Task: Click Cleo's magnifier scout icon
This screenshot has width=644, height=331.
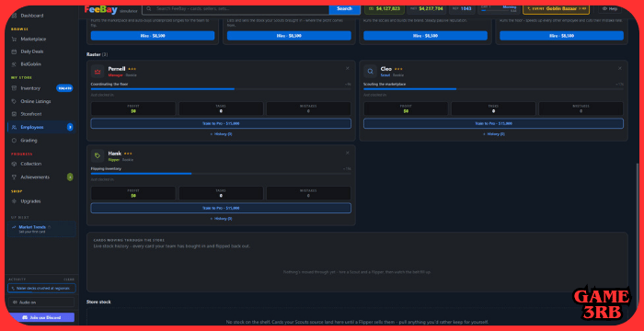Action: click(370, 72)
